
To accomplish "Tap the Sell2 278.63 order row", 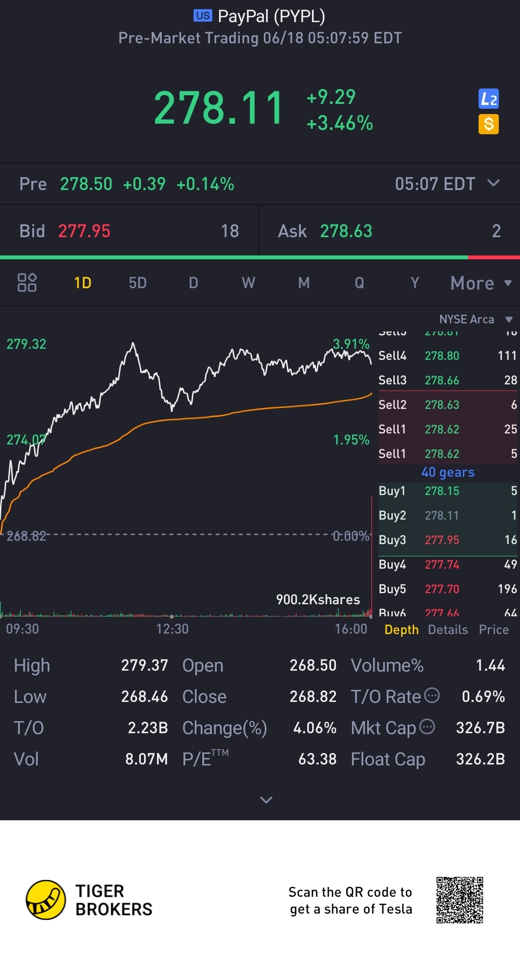I will pos(448,405).
